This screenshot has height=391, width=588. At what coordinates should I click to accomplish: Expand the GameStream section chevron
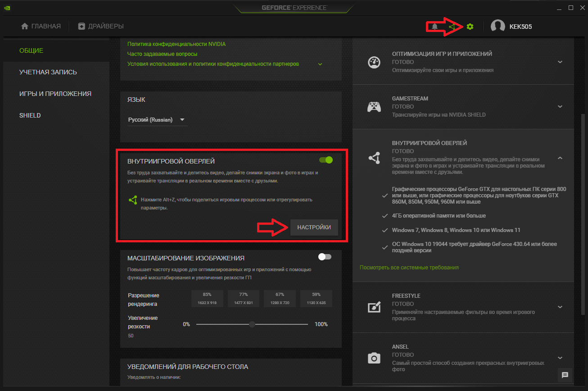(560, 107)
